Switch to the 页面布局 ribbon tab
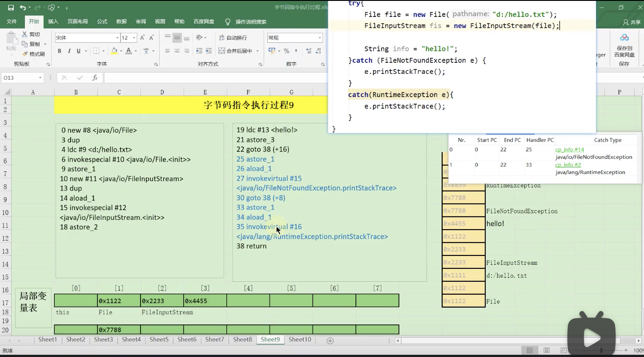644x357 pixels. coord(77,22)
